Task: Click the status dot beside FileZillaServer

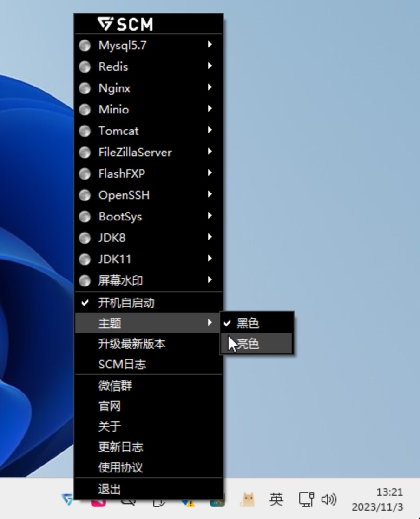Action: 85,153
